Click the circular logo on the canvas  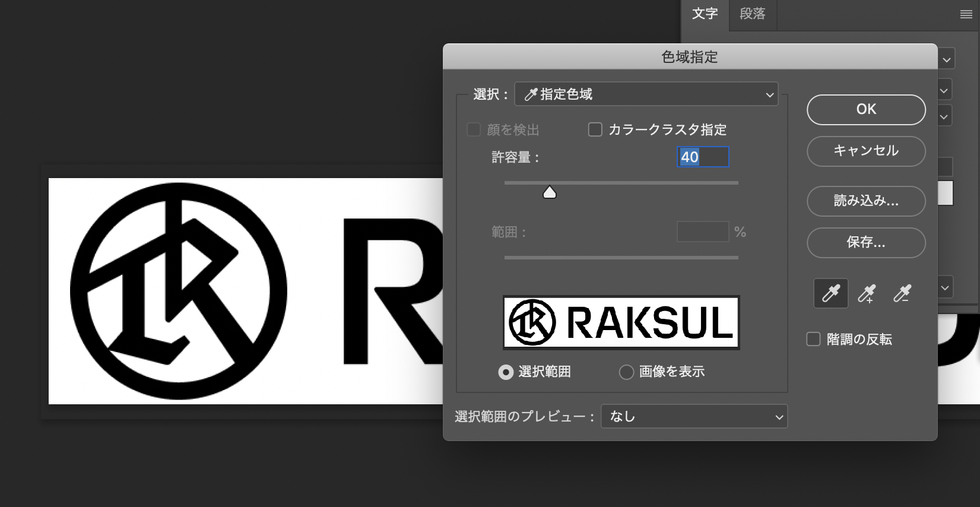coord(179,291)
